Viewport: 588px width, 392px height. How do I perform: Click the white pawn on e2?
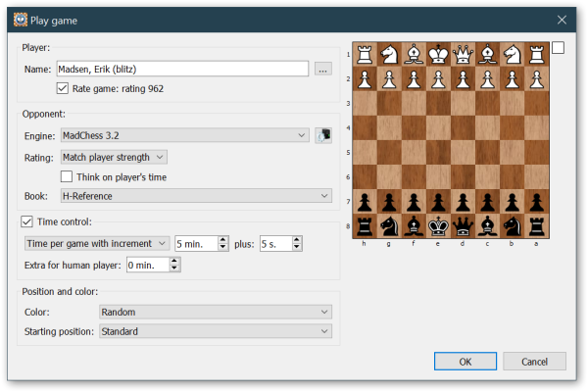tap(438, 79)
